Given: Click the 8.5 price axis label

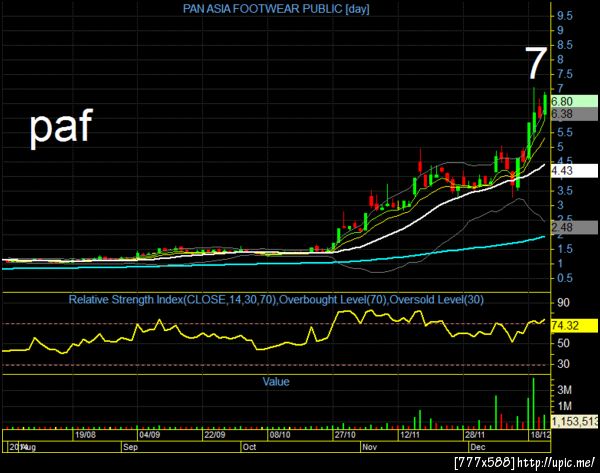Looking at the screenshot, I should coord(565,45).
